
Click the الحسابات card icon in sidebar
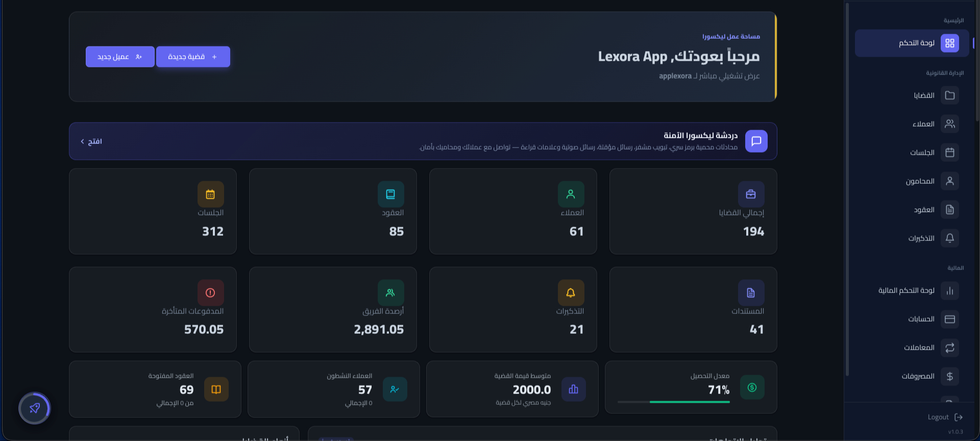[x=949, y=320]
